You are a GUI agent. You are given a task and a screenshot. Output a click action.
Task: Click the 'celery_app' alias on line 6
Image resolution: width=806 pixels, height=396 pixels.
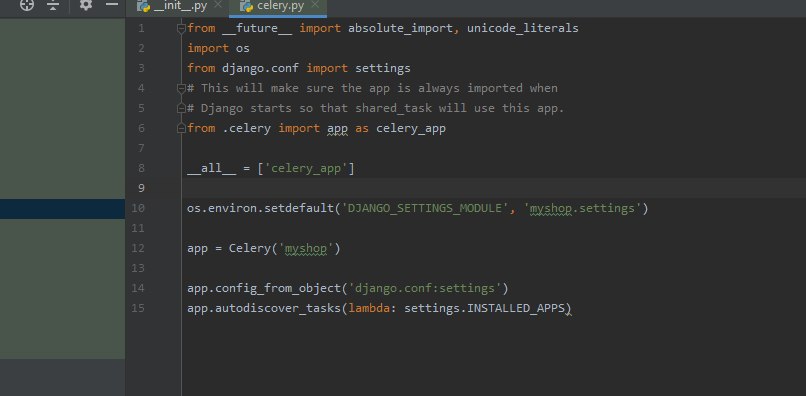point(411,129)
